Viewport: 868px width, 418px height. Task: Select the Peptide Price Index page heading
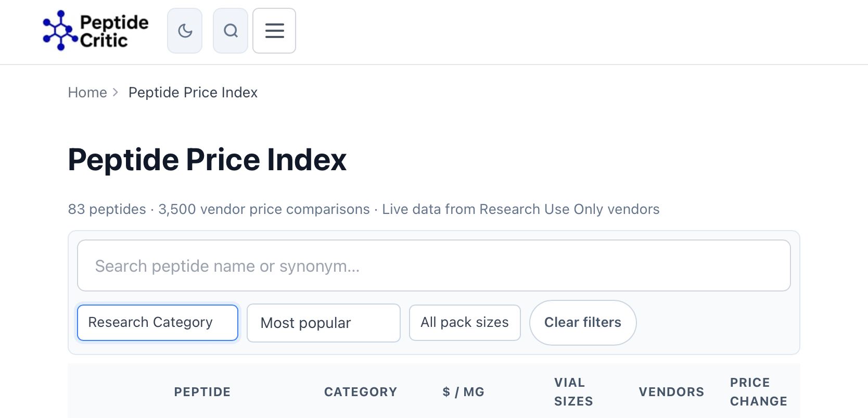(207, 159)
